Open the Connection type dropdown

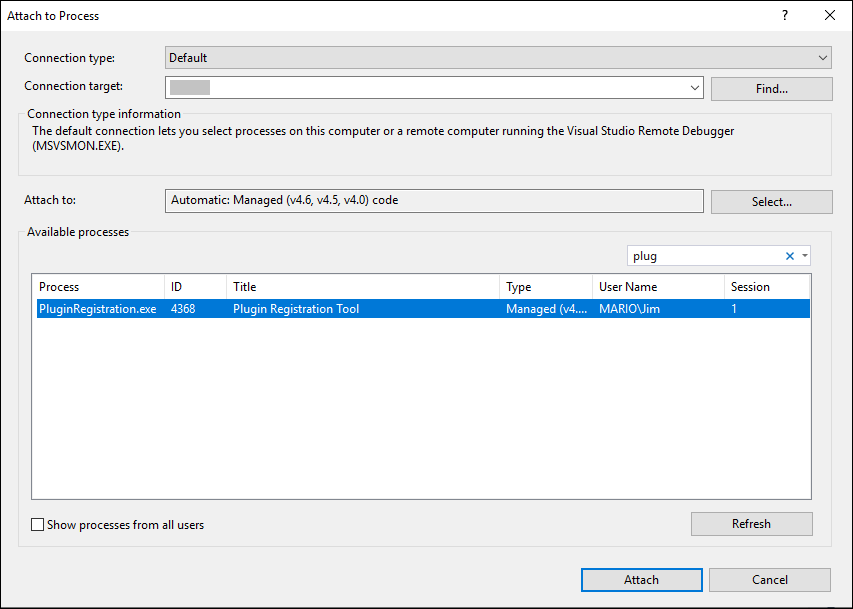[822, 57]
